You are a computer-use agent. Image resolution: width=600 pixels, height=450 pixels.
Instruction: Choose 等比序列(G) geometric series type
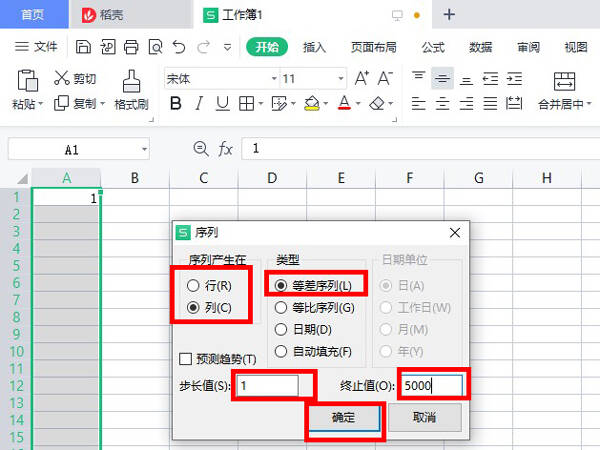point(280,307)
